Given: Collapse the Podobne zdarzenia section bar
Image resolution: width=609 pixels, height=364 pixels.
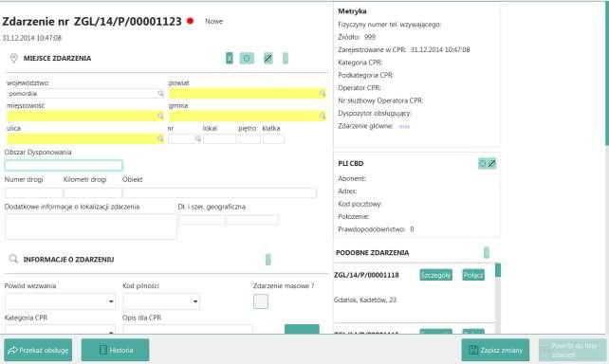Looking at the screenshot, I should [x=487, y=253].
